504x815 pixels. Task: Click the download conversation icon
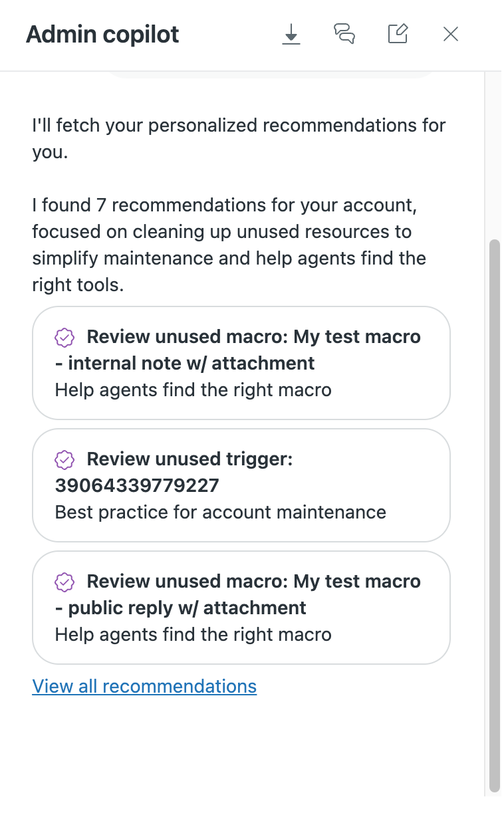tap(291, 34)
